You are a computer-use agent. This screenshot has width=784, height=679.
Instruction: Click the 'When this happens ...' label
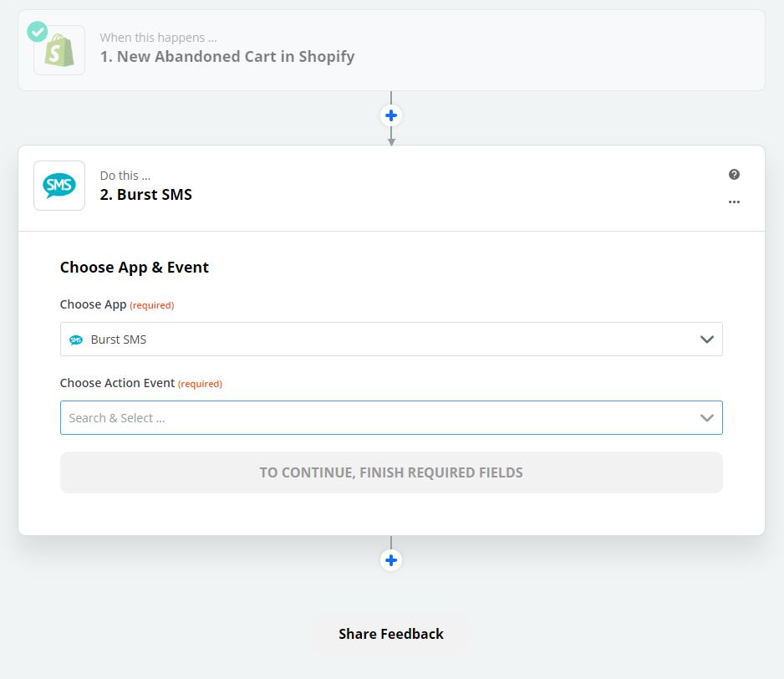click(159, 38)
